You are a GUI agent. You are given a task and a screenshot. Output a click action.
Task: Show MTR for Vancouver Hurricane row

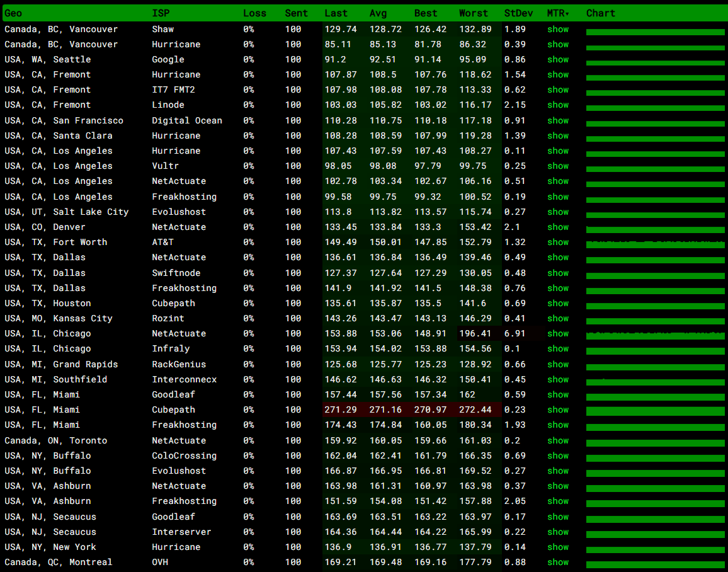[x=557, y=45]
